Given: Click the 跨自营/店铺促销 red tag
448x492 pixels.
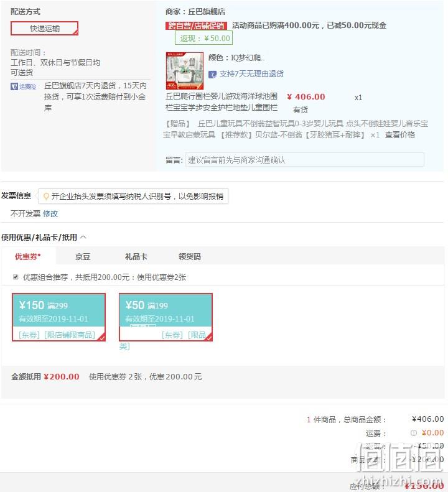Looking at the screenshot, I should pyautogui.click(x=196, y=26).
